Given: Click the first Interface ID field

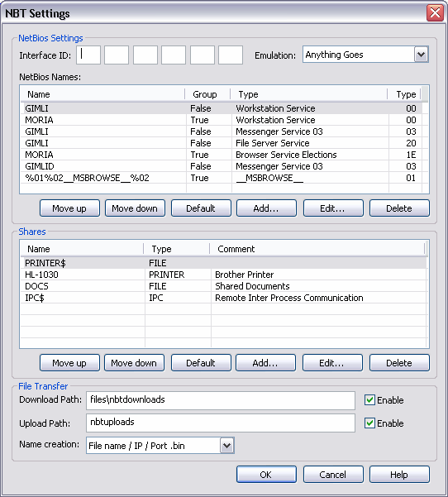Looking at the screenshot, I should [x=88, y=55].
